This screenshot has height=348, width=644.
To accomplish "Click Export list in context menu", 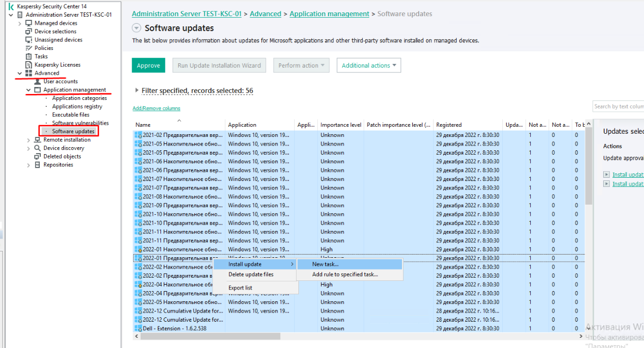I will pyautogui.click(x=240, y=288).
